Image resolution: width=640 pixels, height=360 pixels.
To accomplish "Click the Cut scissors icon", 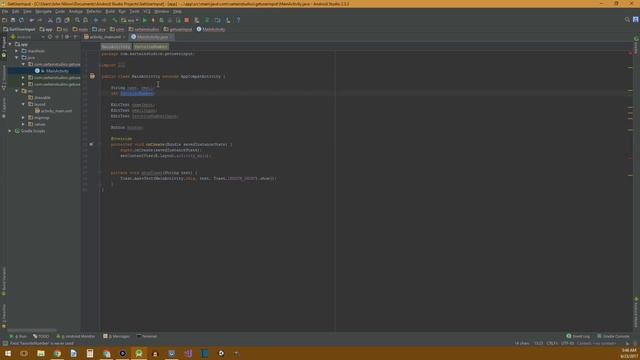I will tap(50, 20).
